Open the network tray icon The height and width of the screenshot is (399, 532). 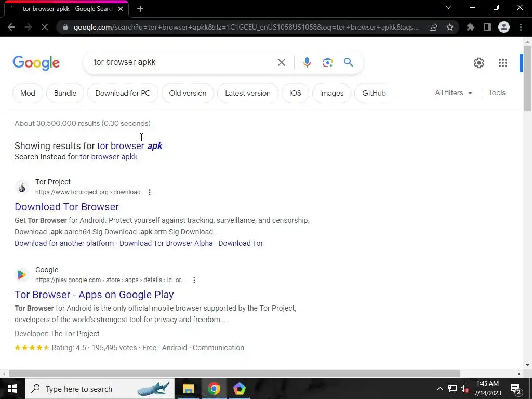pyautogui.click(x=453, y=389)
